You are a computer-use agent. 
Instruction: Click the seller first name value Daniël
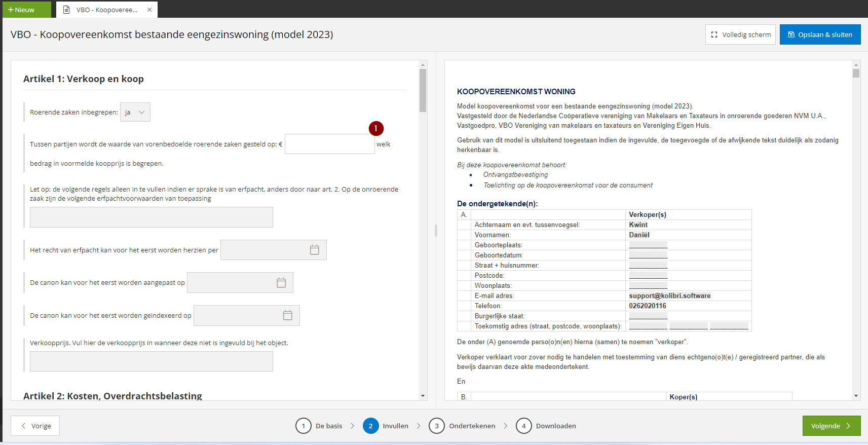[639, 235]
